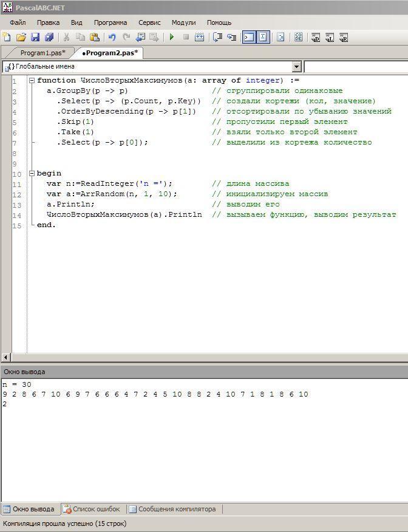Click the word function on line 1

click(x=56, y=80)
